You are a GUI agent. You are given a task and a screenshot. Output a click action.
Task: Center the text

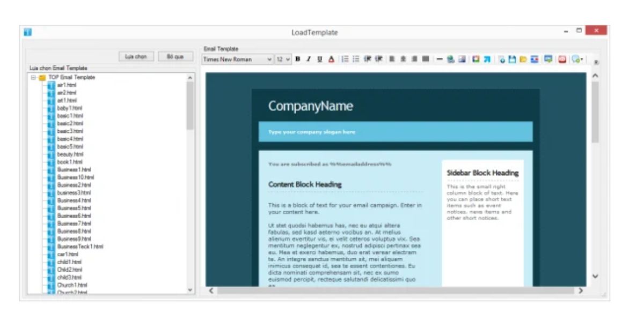click(403, 59)
